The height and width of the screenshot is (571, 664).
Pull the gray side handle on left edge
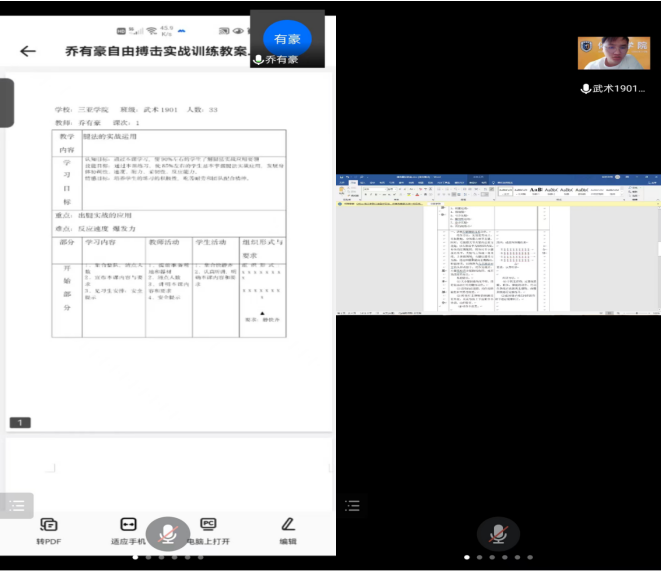pos(6,103)
